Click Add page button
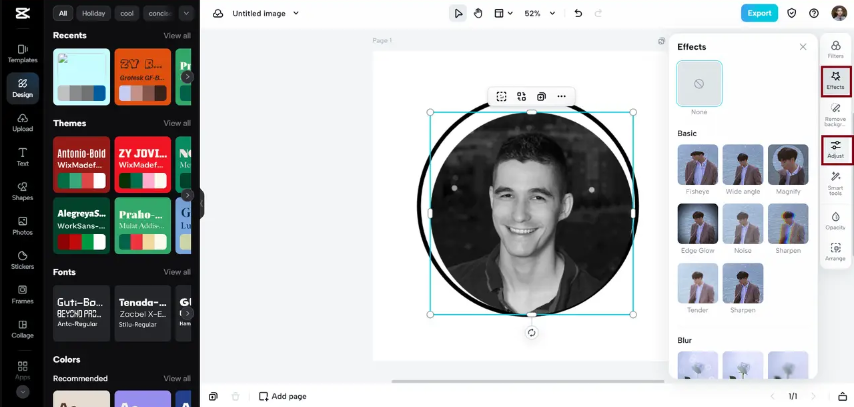 [283, 396]
